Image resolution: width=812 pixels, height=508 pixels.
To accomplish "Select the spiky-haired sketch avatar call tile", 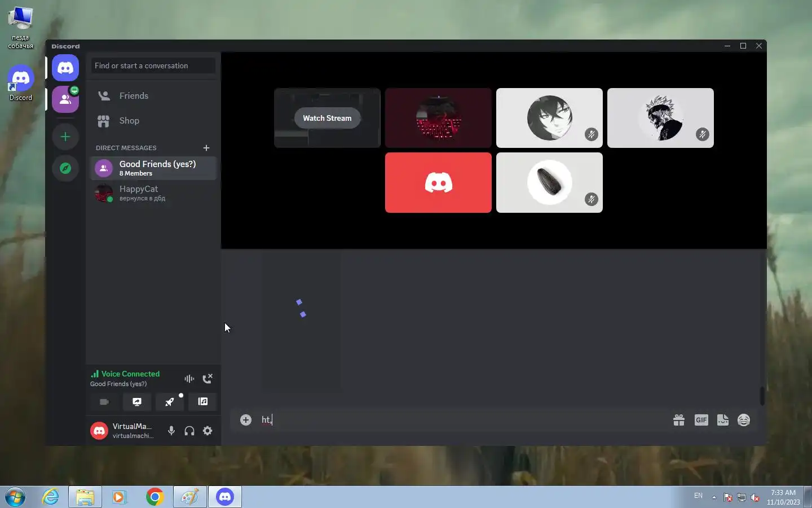I will 660,118.
